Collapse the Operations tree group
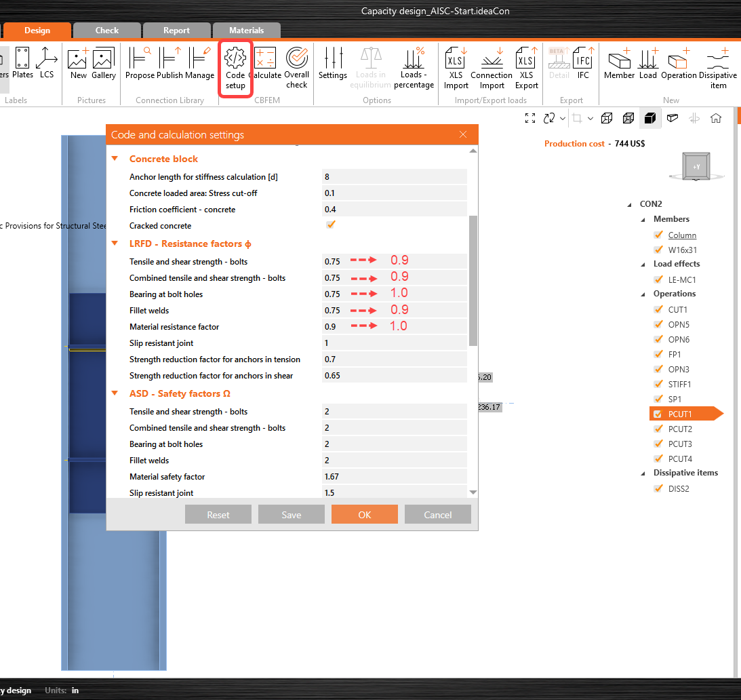Screen dimensions: 741x700 [x=644, y=294]
